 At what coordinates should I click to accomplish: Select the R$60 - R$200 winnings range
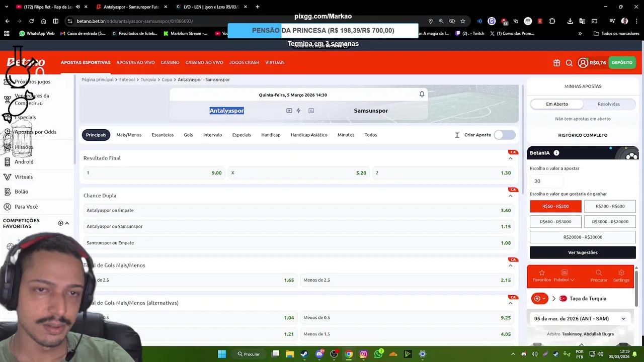[555, 206]
